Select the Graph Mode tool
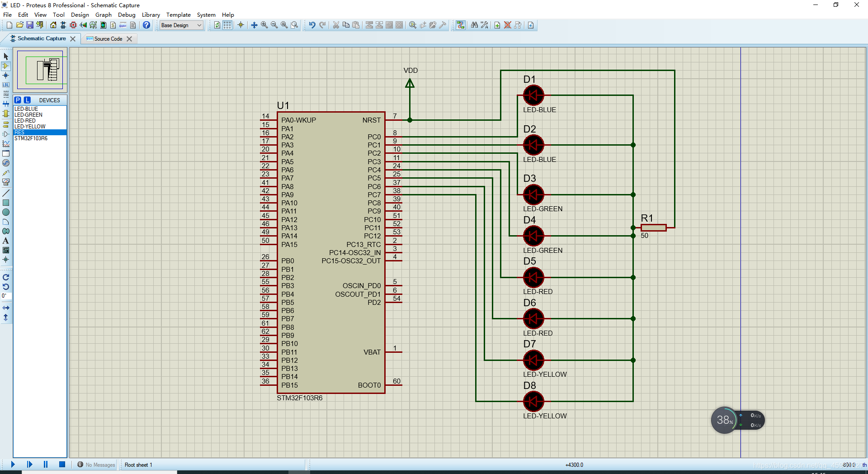 (x=6, y=144)
